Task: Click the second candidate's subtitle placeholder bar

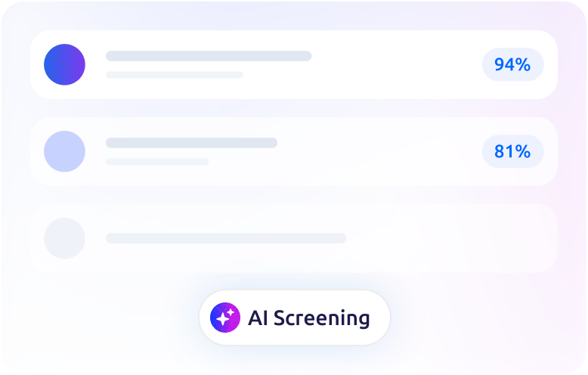Action: point(157,162)
